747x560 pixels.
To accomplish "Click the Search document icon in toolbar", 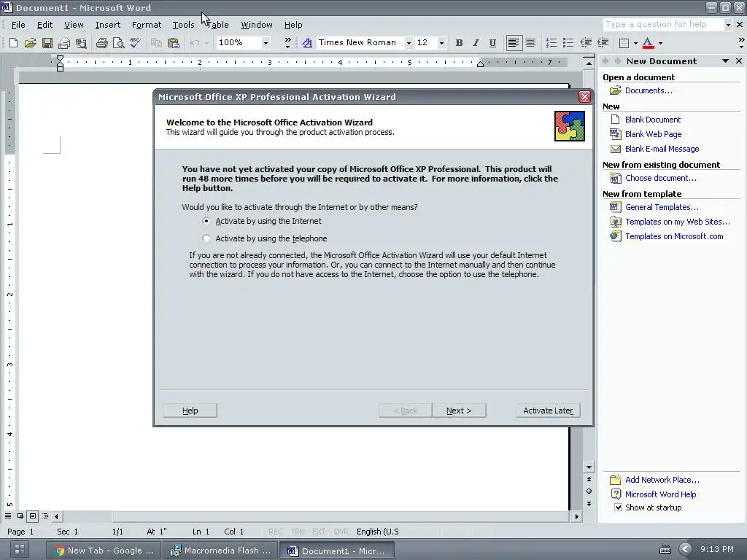I will click(x=81, y=43).
